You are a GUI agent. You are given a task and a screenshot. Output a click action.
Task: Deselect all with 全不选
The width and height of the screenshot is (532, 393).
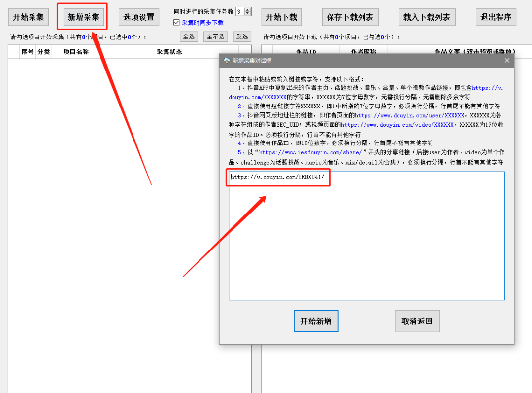pyautogui.click(x=215, y=36)
